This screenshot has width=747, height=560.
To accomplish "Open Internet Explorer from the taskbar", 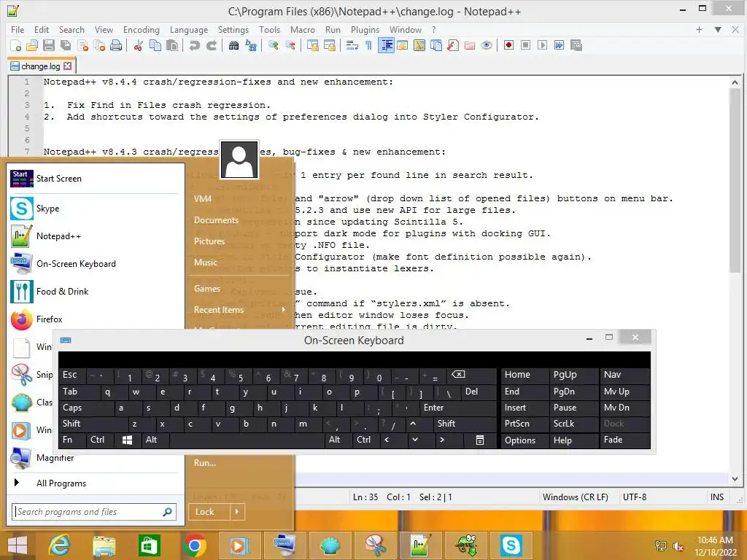I will [x=59, y=545].
